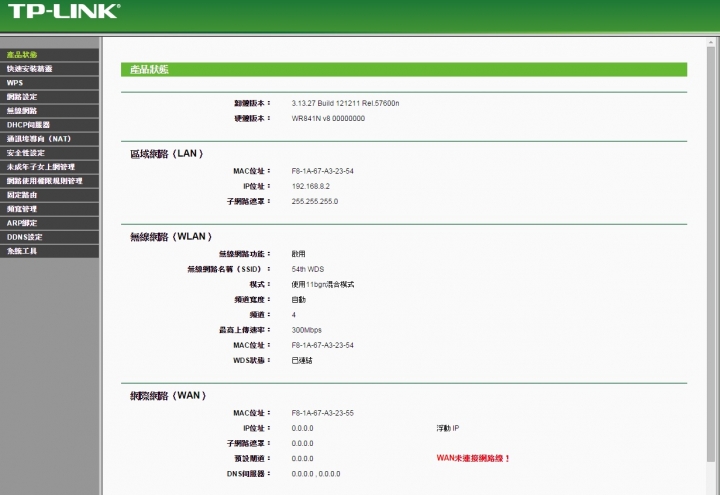Click the 300Mbps rate value

pyautogui.click(x=306, y=330)
